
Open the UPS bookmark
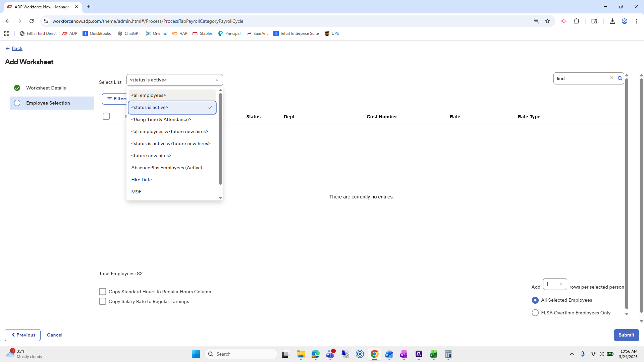pos(332,34)
